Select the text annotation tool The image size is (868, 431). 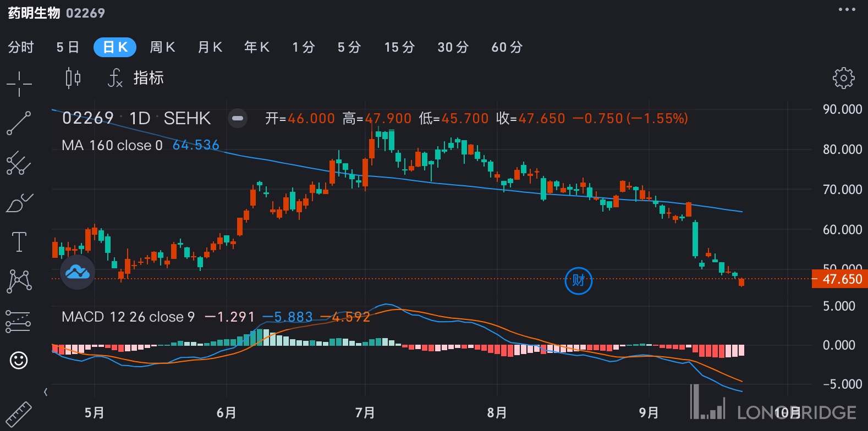point(19,242)
